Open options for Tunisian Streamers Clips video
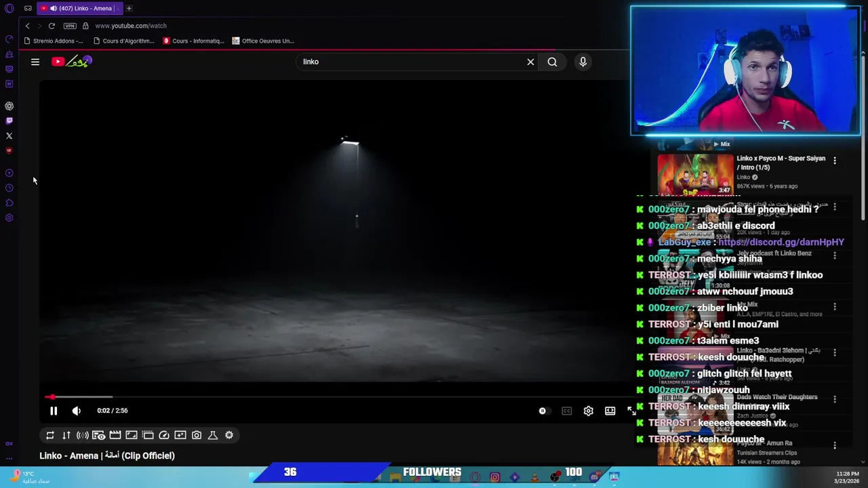Screen dimensions: 868x488 pyautogui.click(x=835, y=445)
